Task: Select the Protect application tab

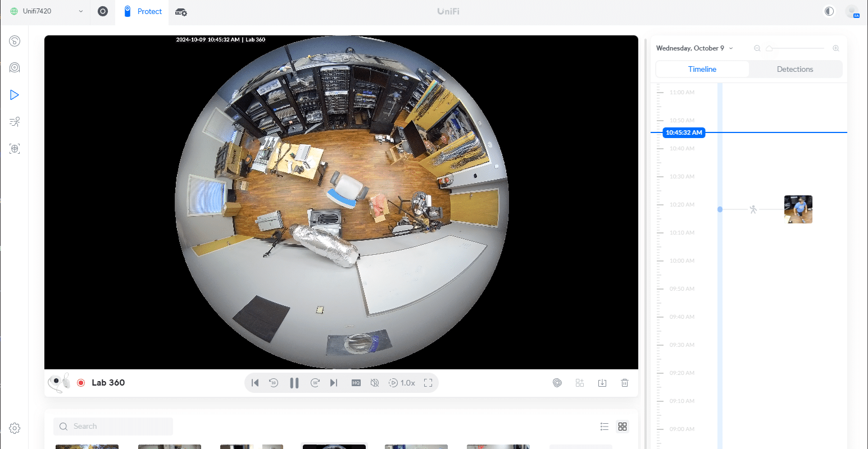Action: pyautogui.click(x=143, y=11)
